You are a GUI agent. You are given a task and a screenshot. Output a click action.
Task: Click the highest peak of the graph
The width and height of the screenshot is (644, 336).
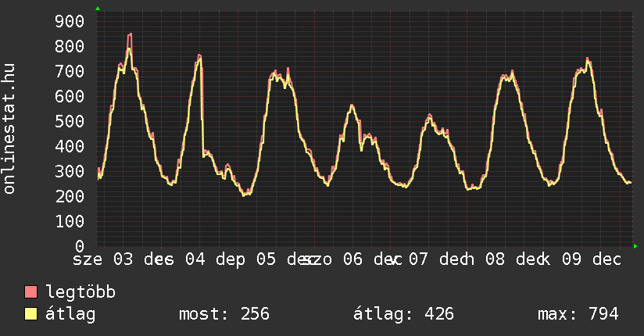(x=130, y=35)
